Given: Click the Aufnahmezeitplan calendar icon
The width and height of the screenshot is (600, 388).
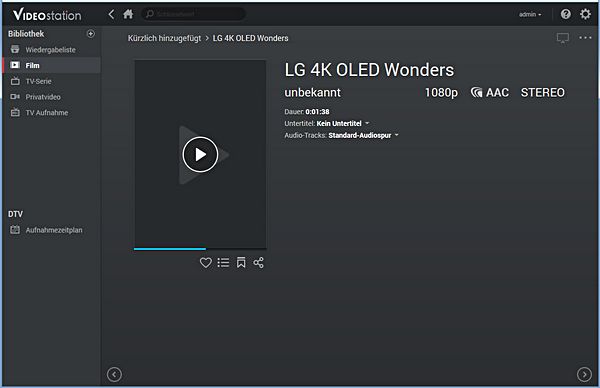Looking at the screenshot, I should pos(15,230).
